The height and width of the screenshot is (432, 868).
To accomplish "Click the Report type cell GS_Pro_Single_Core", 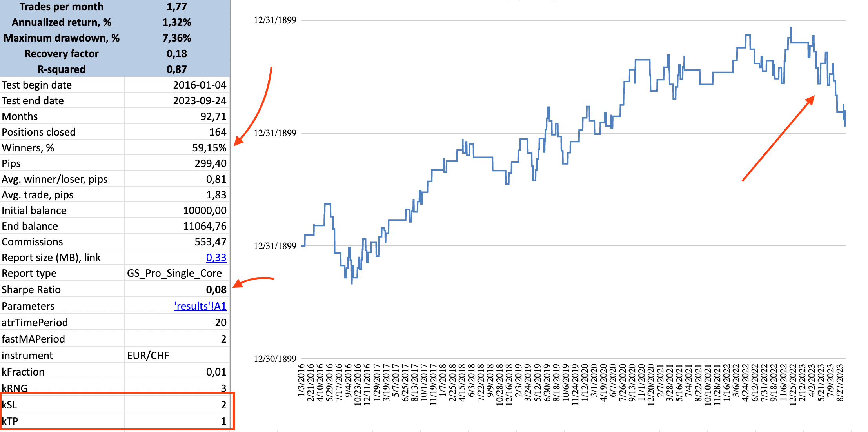I will coord(174,273).
